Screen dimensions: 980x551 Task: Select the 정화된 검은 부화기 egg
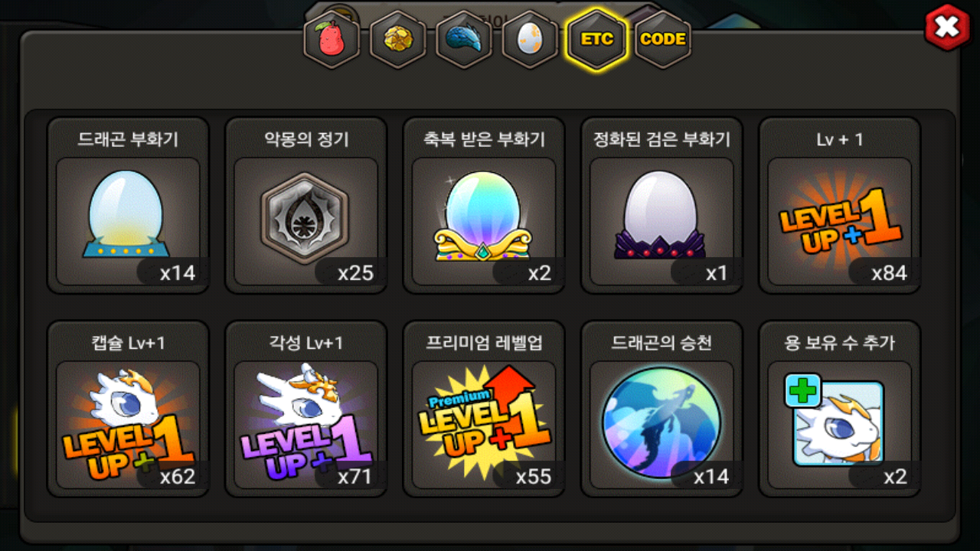point(661,205)
